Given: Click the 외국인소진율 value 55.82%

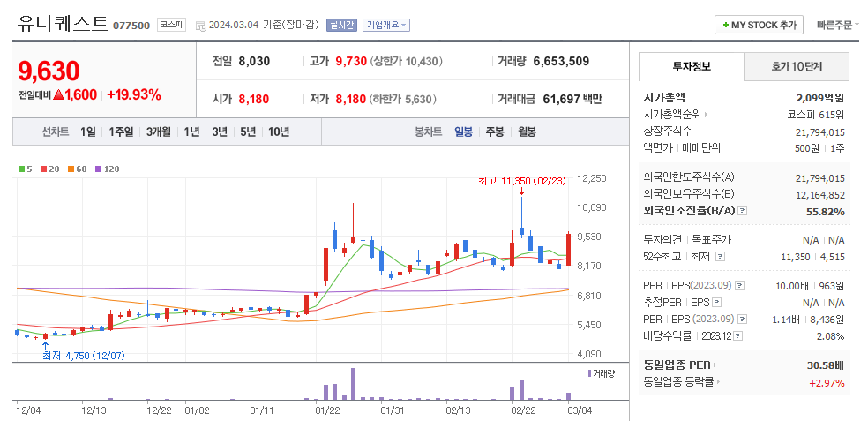Looking at the screenshot, I should (x=825, y=212).
